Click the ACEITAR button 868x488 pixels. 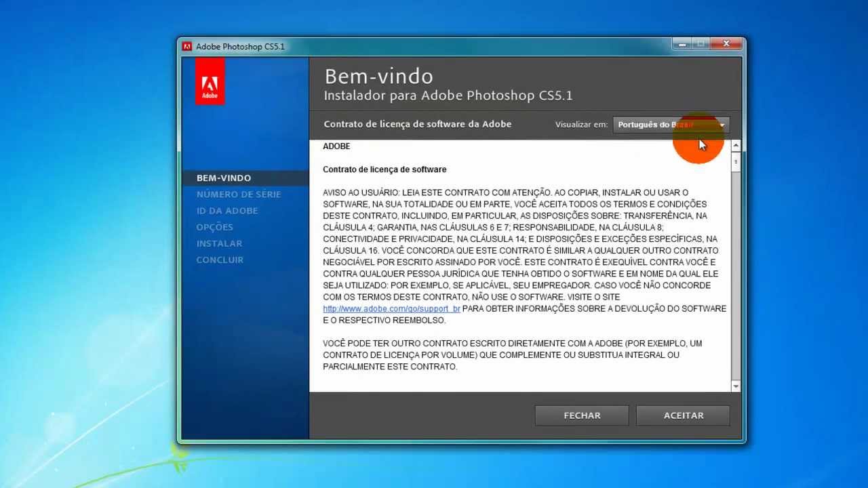[x=683, y=415]
